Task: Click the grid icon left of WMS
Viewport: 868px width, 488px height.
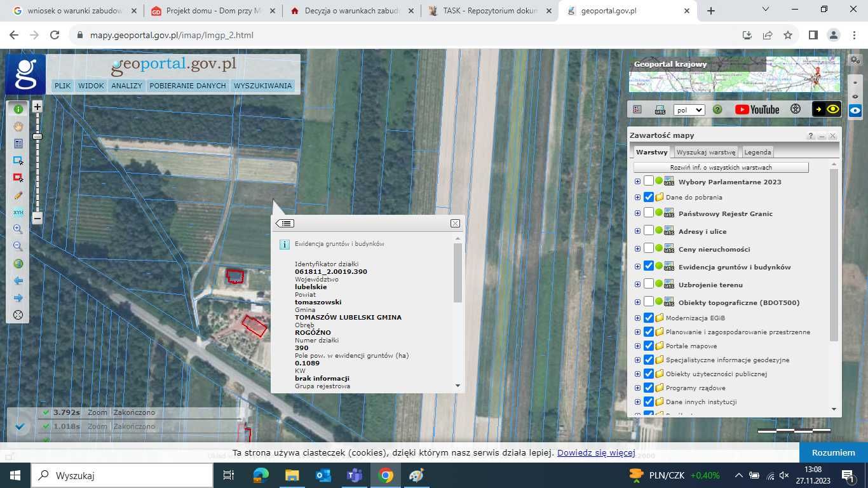Action: tap(637, 109)
